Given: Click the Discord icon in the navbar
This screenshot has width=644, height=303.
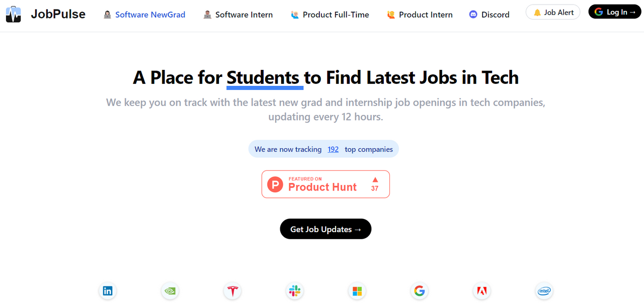Looking at the screenshot, I should click(473, 15).
